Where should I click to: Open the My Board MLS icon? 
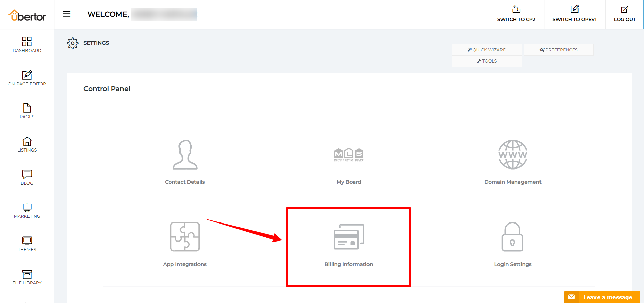tap(348, 155)
